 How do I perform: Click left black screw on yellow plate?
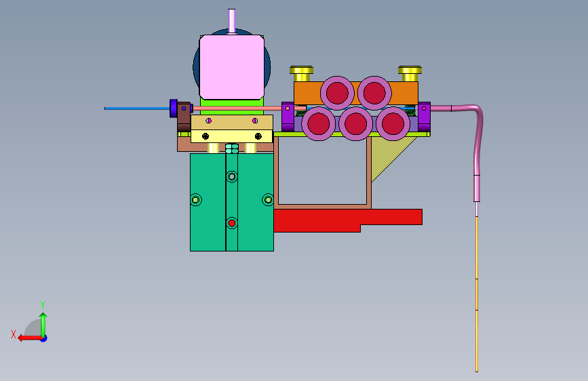[205, 136]
